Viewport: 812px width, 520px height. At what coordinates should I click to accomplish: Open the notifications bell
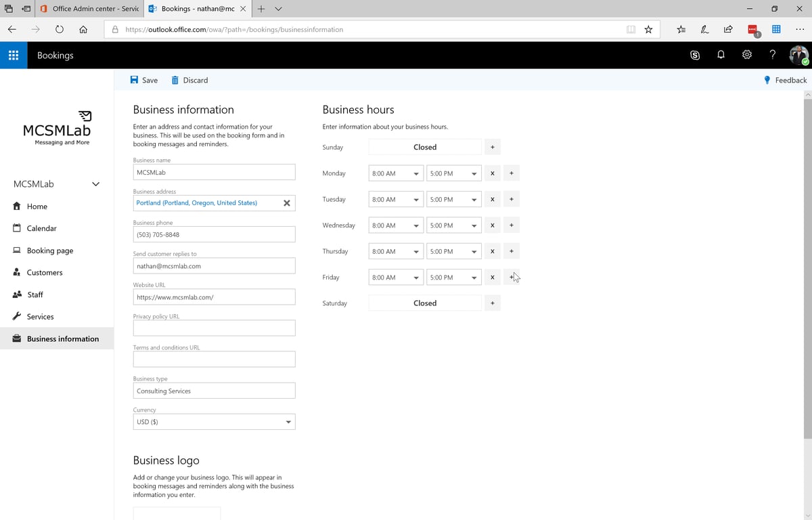(x=721, y=55)
